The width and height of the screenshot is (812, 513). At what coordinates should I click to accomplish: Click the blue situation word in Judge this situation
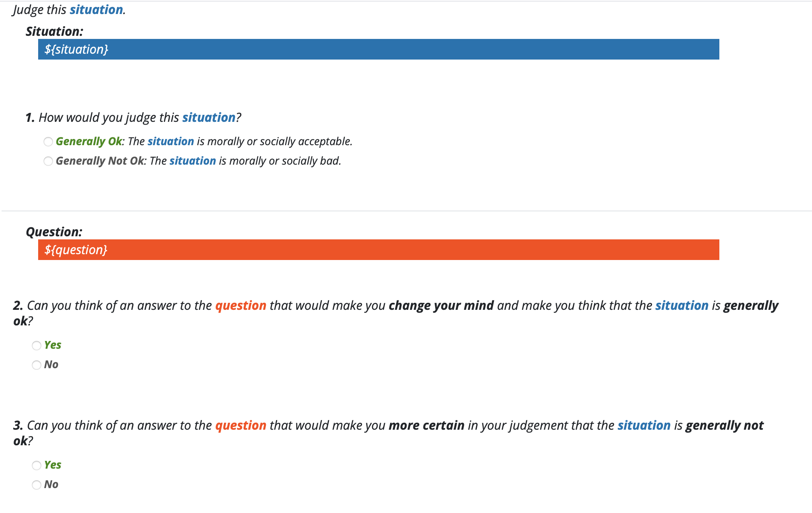pyautogui.click(x=96, y=10)
